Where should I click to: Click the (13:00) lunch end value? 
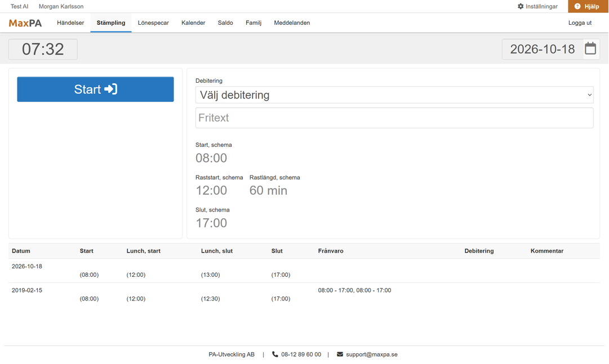(x=211, y=275)
